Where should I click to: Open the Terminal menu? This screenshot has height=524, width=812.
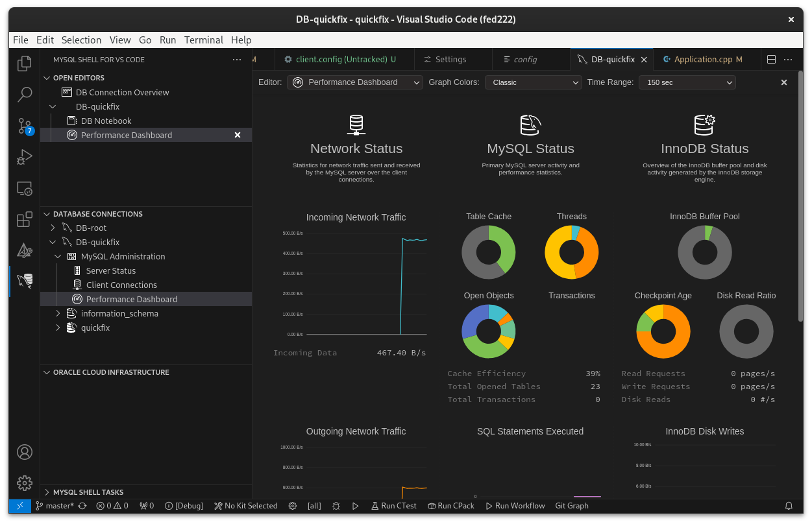[204, 40]
